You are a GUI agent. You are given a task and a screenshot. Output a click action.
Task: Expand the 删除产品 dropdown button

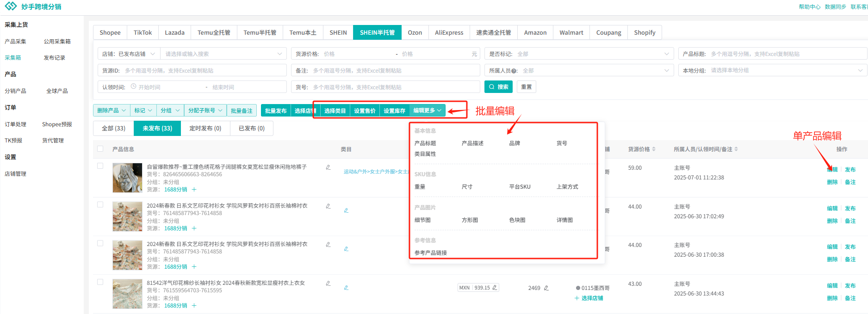click(112, 111)
